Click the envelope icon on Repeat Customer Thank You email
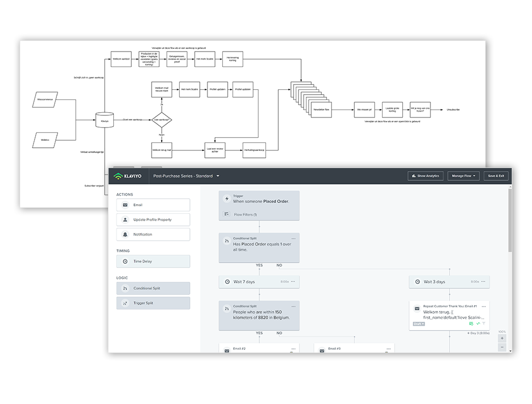 [417, 309]
